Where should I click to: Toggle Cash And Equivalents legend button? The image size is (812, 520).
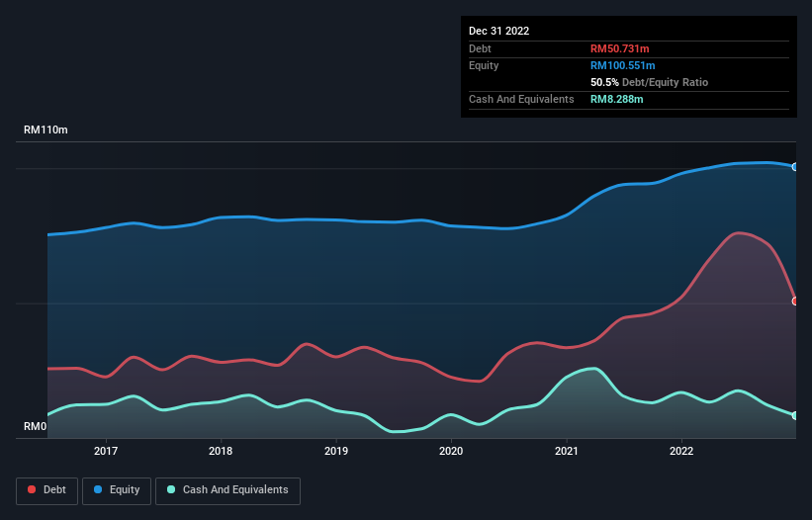coord(227,490)
